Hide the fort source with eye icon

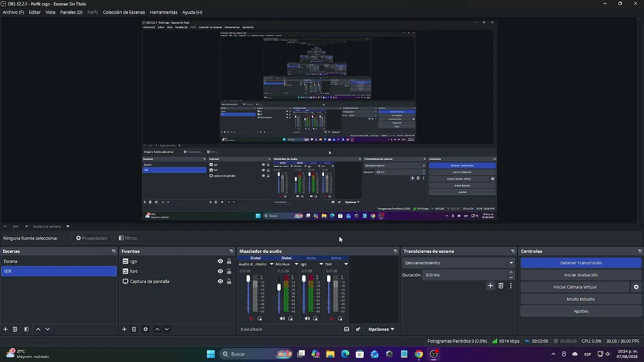220,271
